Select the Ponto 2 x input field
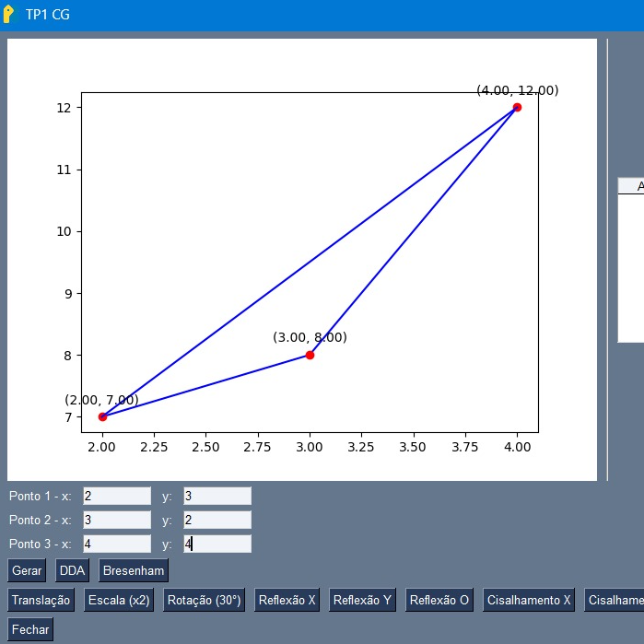644x644 pixels. [x=117, y=520]
